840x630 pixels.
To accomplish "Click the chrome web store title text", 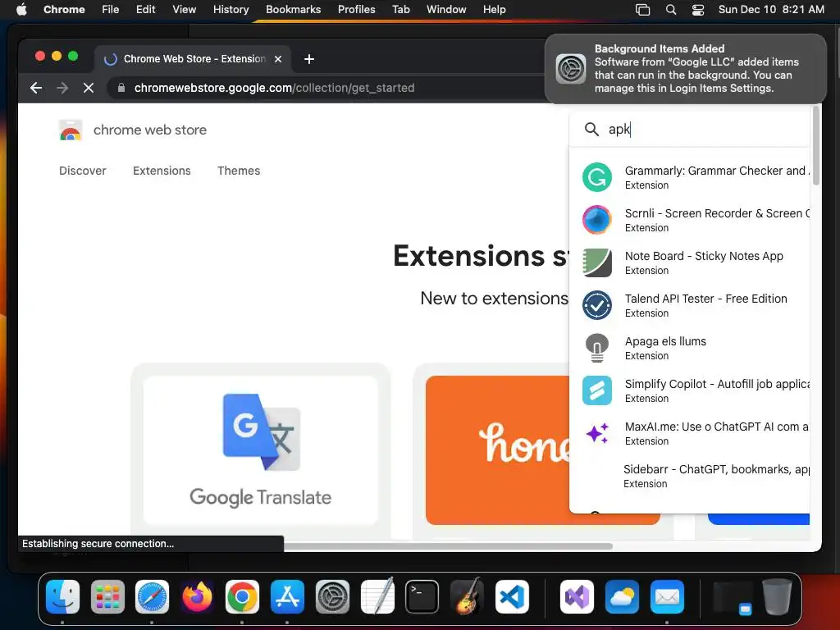I will click(150, 130).
